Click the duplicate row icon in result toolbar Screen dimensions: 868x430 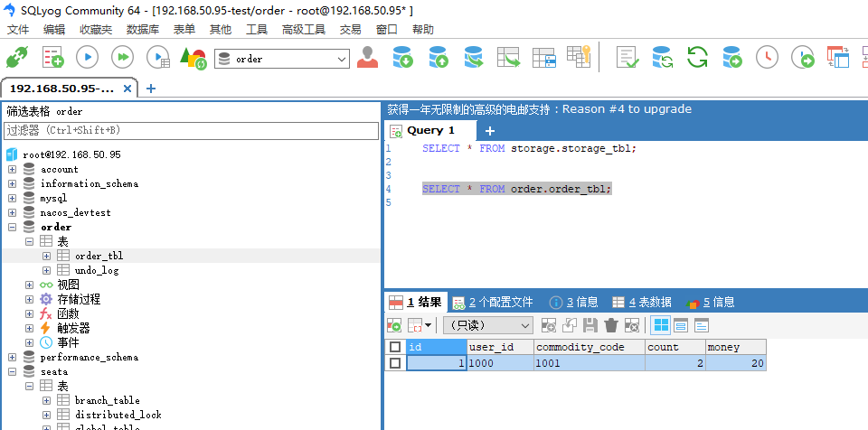pyautogui.click(x=569, y=325)
